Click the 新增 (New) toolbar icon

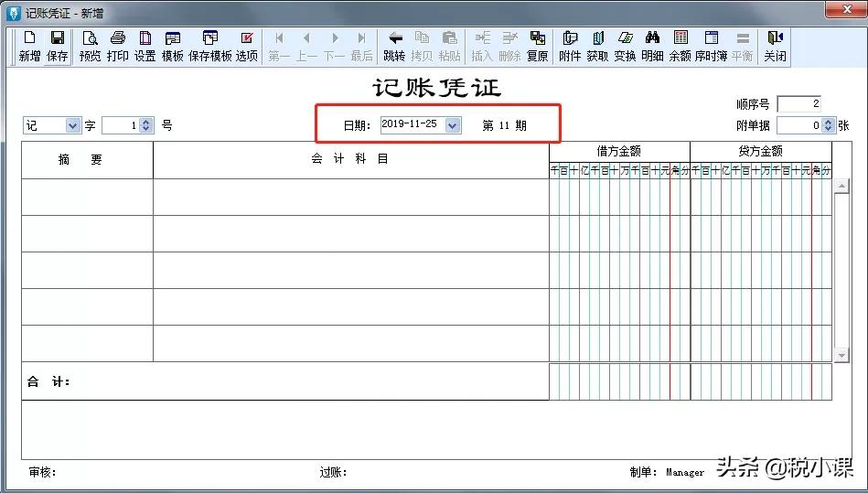click(30, 47)
